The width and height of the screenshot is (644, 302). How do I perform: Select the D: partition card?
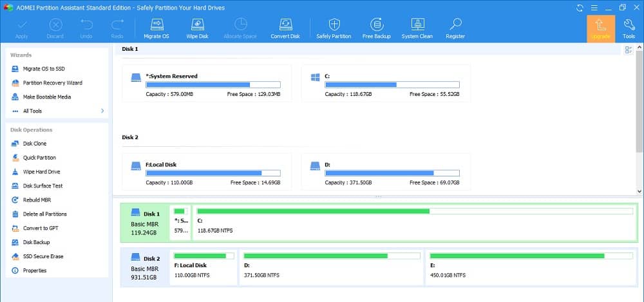pos(386,172)
